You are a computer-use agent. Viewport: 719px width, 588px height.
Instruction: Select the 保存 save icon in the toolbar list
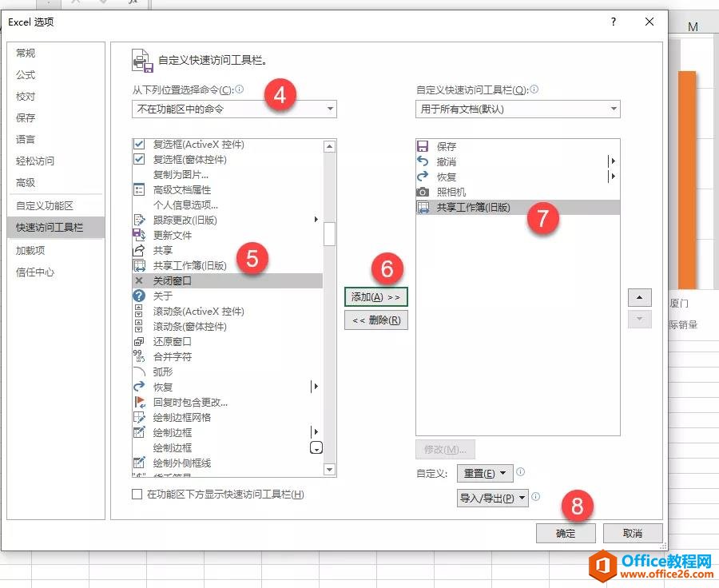[424, 145]
